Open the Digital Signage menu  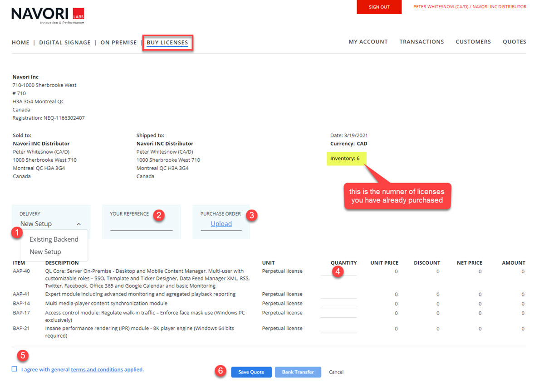click(65, 43)
